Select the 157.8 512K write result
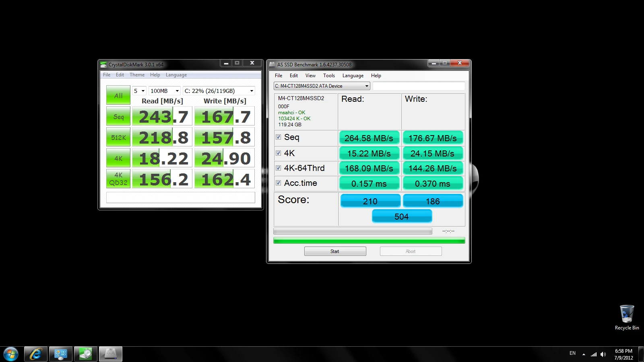Viewport: 644px width, 362px height. click(225, 138)
